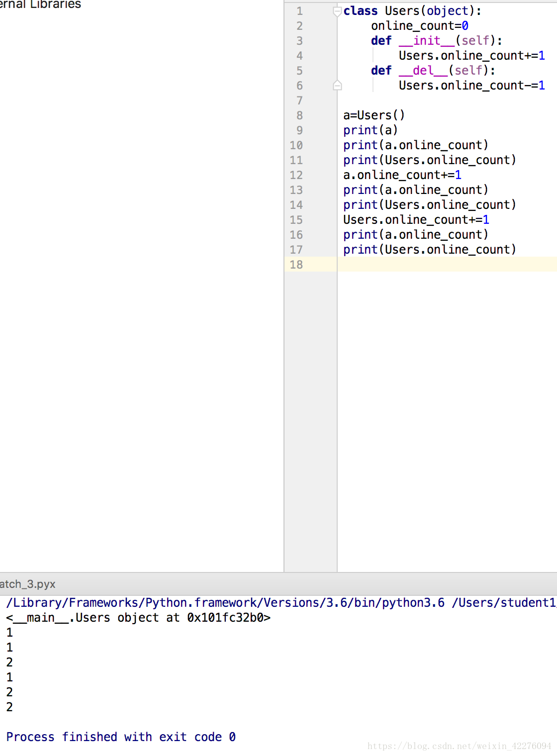Select External Libraries tree item

coord(41,4)
